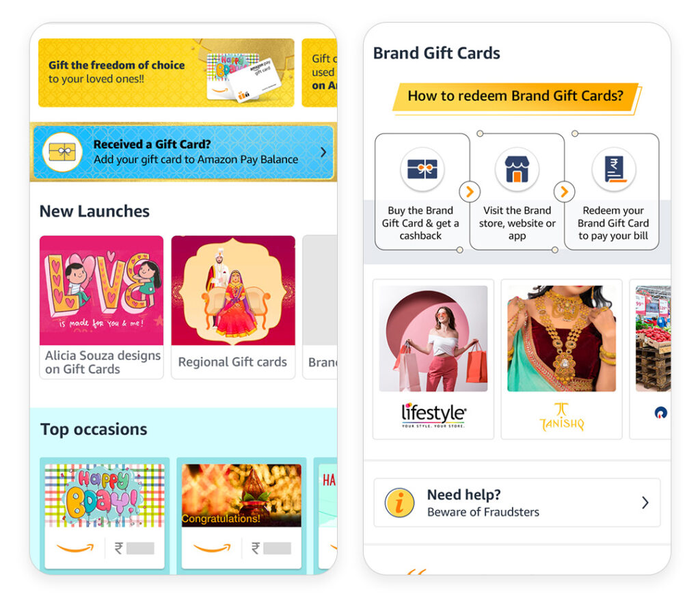Open the chevron on Received a Gift Card banner

point(323,152)
